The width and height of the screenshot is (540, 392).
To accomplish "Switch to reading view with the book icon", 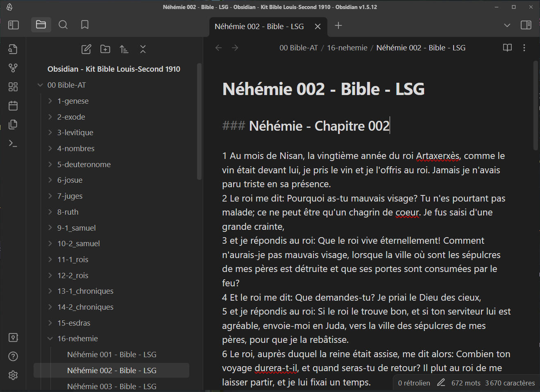I will [x=507, y=48].
